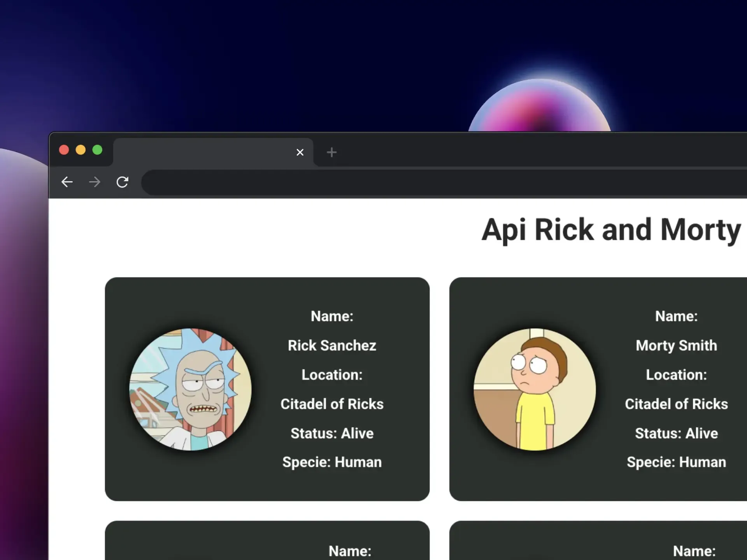Close the current browser tab
Image resolution: width=747 pixels, height=560 pixels.
300,152
